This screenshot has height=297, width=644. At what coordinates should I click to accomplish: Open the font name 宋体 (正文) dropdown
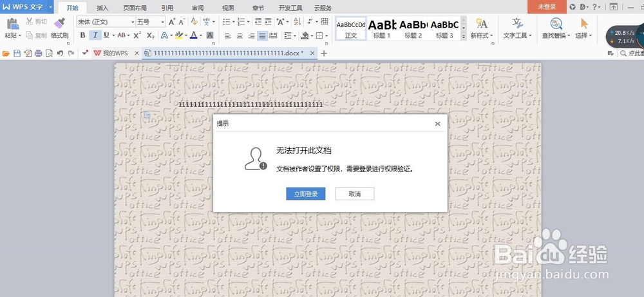pyautogui.click(x=133, y=22)
